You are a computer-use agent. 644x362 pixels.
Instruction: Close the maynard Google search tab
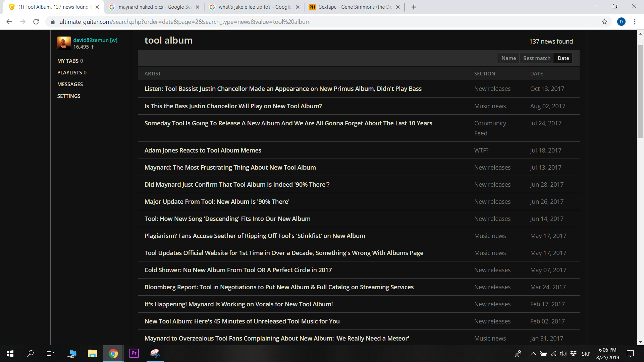coord(197,7)
